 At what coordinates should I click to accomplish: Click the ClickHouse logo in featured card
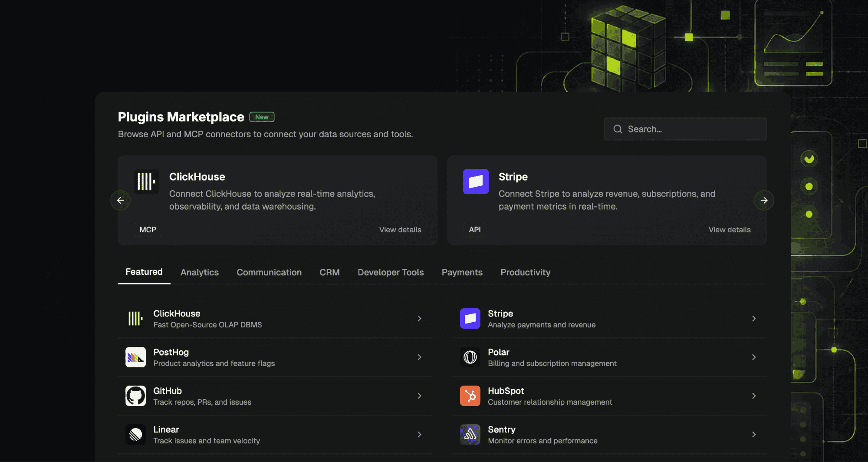tap(146, 181)
